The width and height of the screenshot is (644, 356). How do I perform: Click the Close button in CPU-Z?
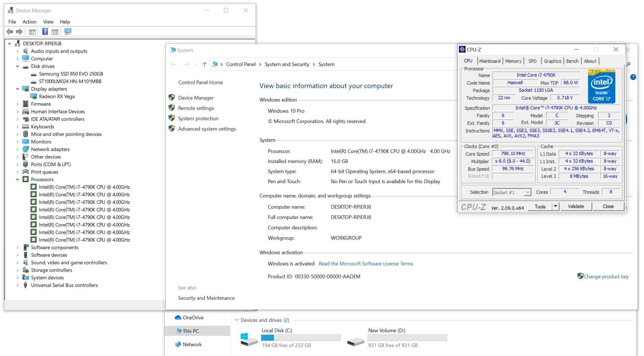point(608,206)
